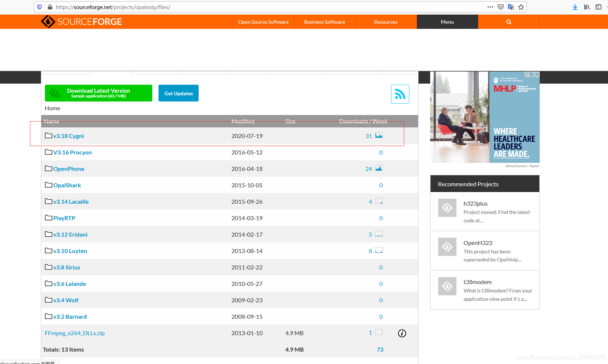Click the folder icon of v3.8 Sirius

click(49, 267)
